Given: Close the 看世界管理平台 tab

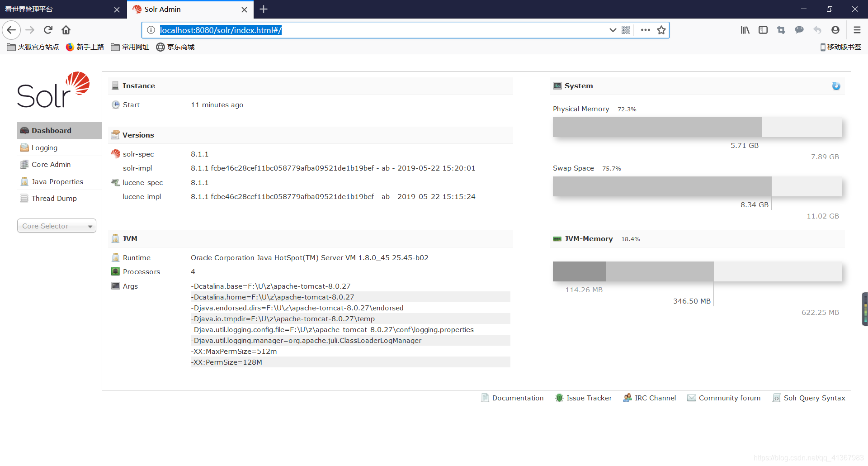Looking at the screenshot, I should click(117, 10).
